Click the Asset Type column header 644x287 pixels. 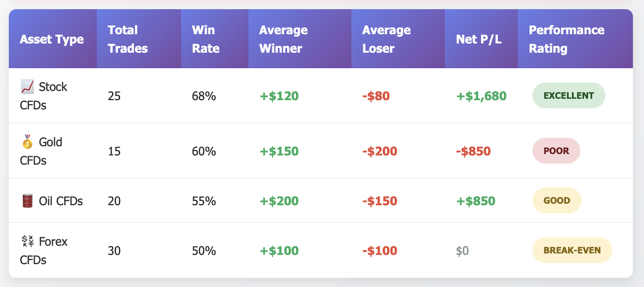(x=52, y=39)
